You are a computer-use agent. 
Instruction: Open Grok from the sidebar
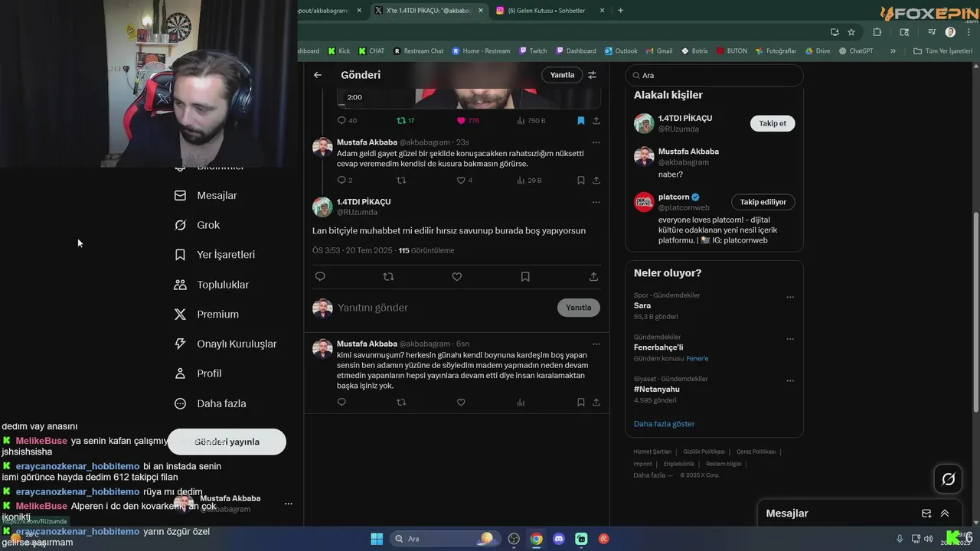197,225
